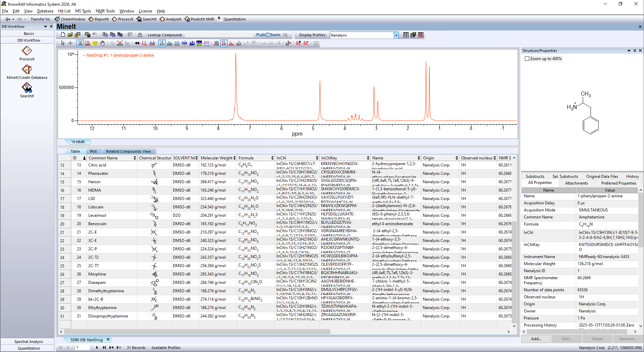Click the Origin column sort arrow
The width and height of the screenshot is (644, 352).
pos(457,158)
